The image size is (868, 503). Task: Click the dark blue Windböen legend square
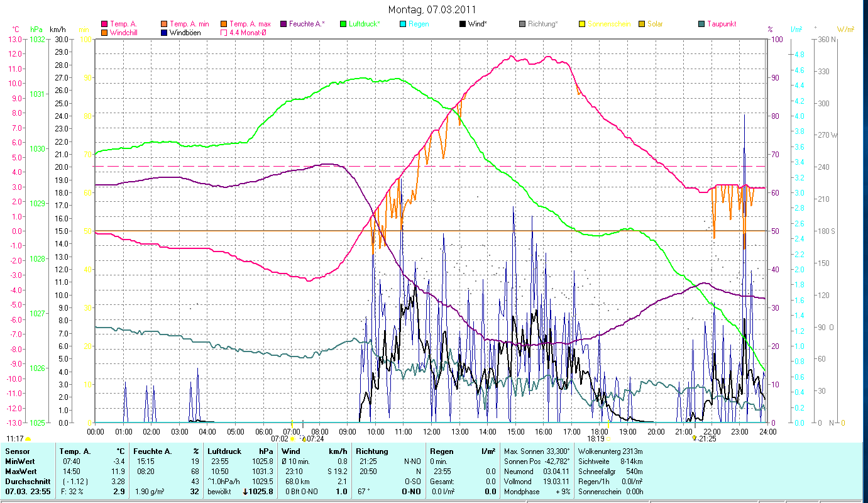(163, 33)
